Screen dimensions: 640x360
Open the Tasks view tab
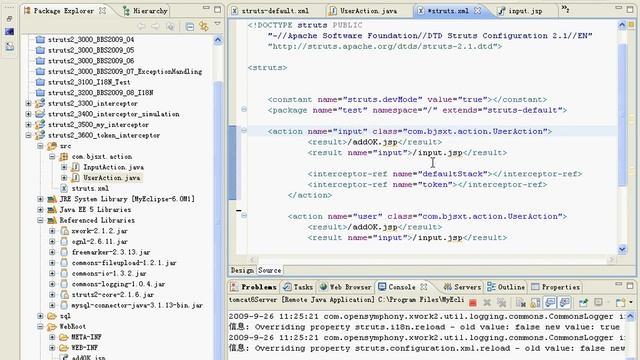pos(298,287)
